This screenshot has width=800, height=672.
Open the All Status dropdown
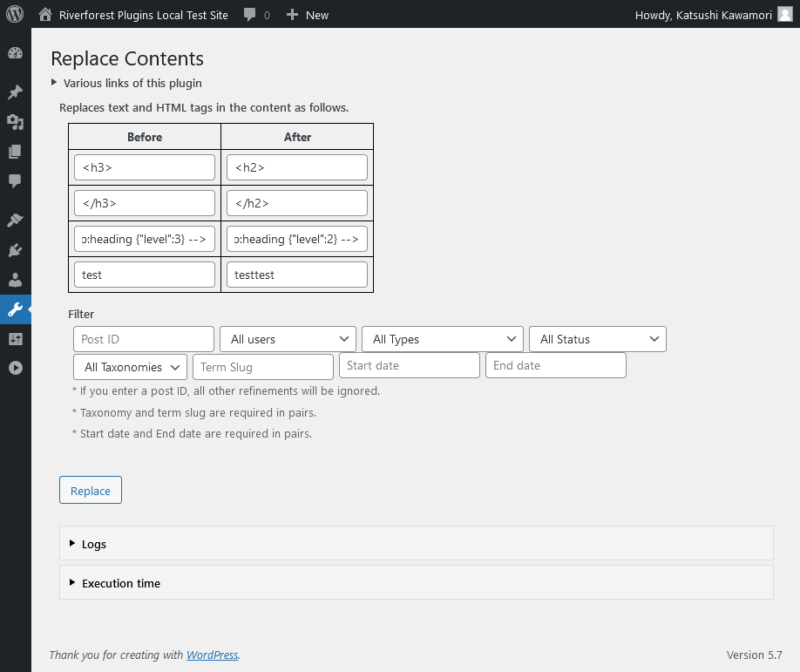click(x=598, y=339)
